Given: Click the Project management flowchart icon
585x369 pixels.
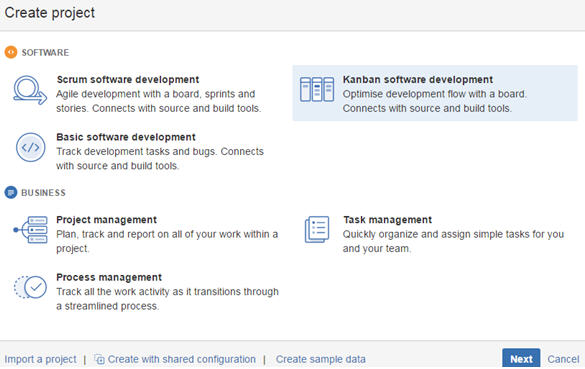Looking at the screenshot, I should tap(31, 230).
